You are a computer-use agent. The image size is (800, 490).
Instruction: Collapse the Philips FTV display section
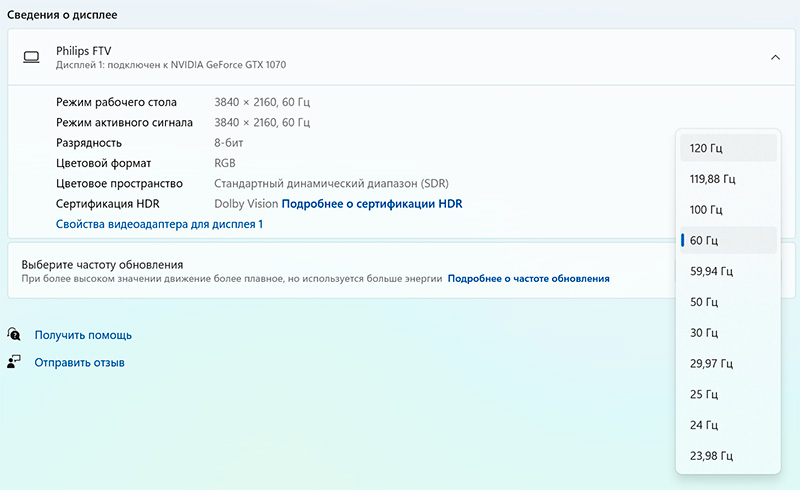point(775,57)
